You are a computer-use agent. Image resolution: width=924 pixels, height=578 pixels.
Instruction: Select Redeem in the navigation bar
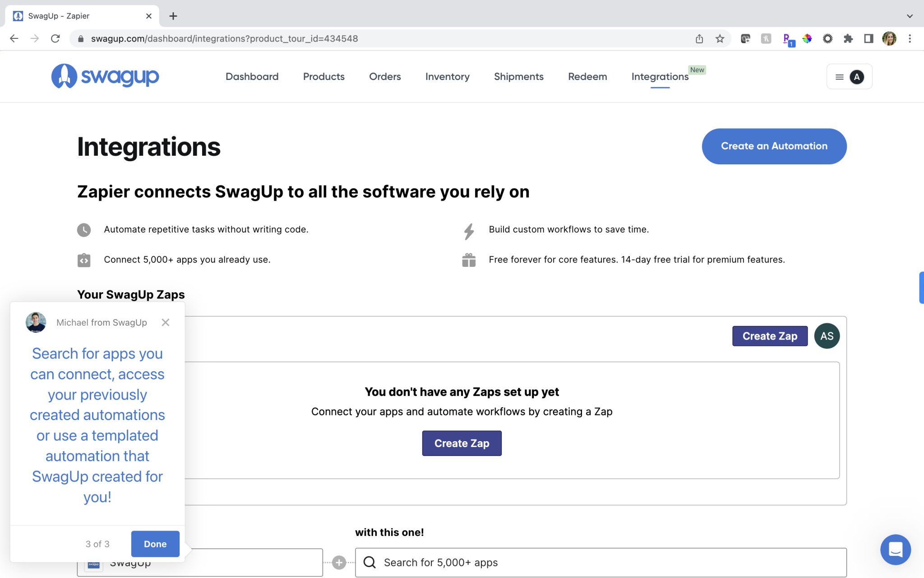point(587,76)
